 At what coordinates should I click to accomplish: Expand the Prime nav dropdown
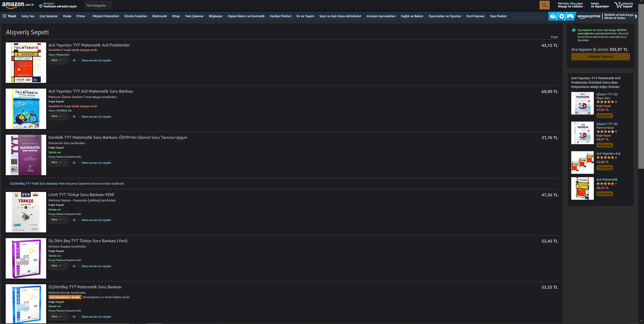[x=82, y=16]
